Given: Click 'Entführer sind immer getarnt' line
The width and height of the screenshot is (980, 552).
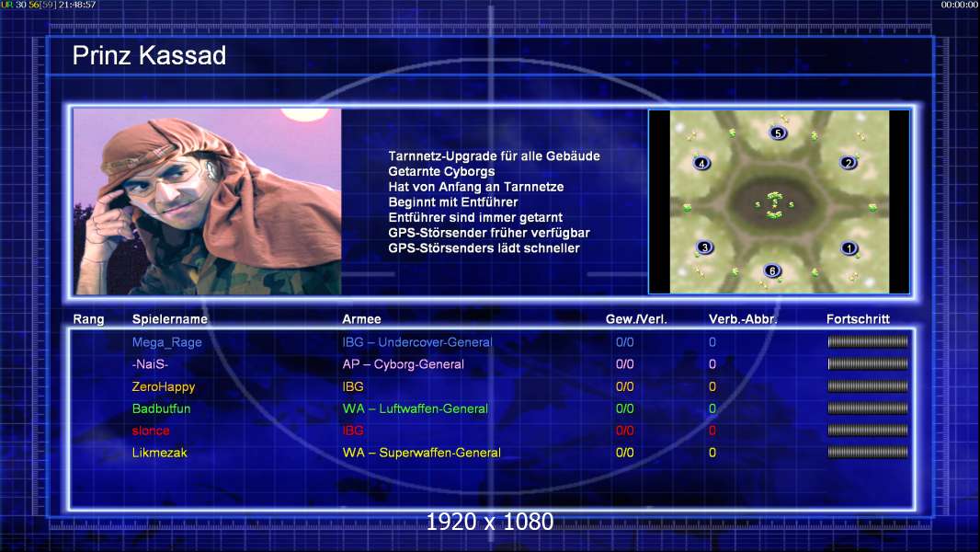Looking at the screenshot, I should click(475, 217).
